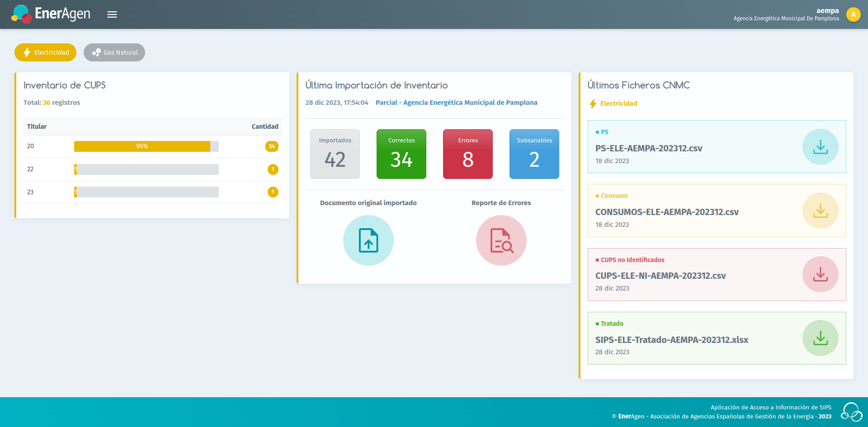Click the Cantidad column header
Screen dimensions: 868x427
(265, 127)
